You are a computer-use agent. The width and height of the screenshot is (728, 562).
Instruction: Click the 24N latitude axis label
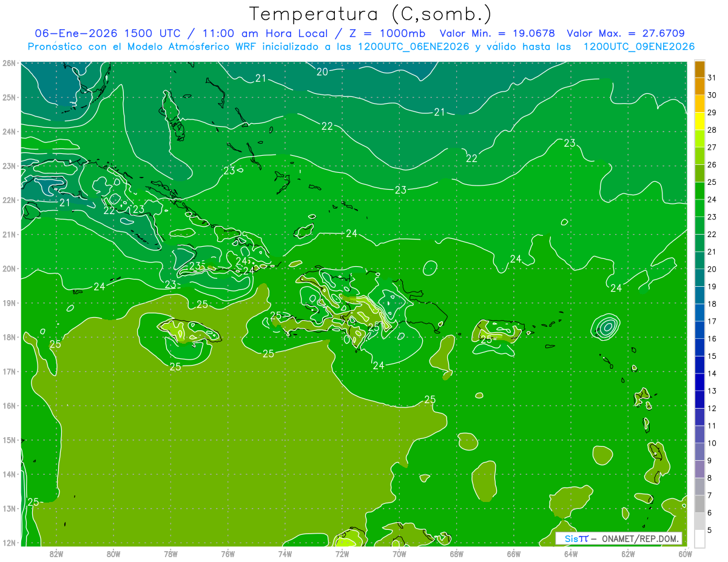tap(8, 132)
